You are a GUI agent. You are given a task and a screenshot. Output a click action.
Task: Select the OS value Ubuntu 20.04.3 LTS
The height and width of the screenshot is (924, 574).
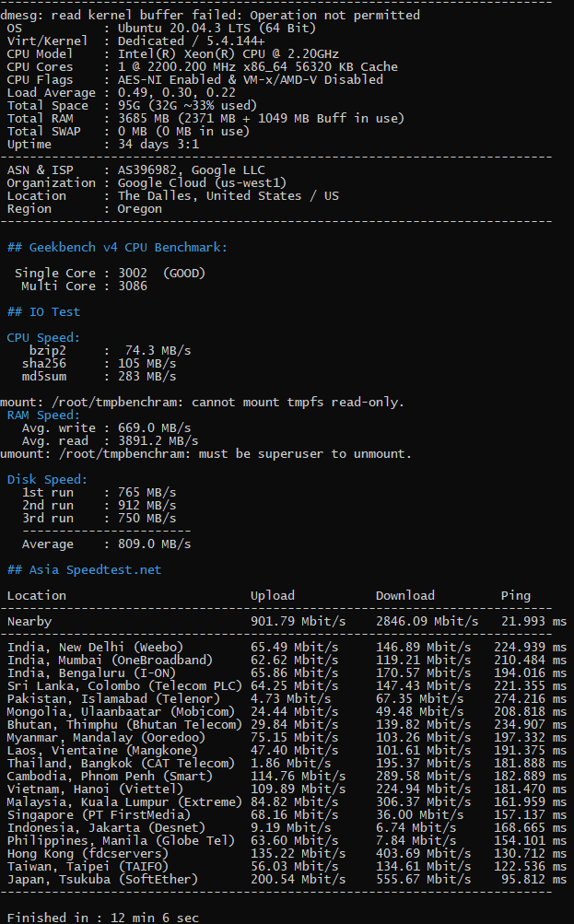point(217,29)
